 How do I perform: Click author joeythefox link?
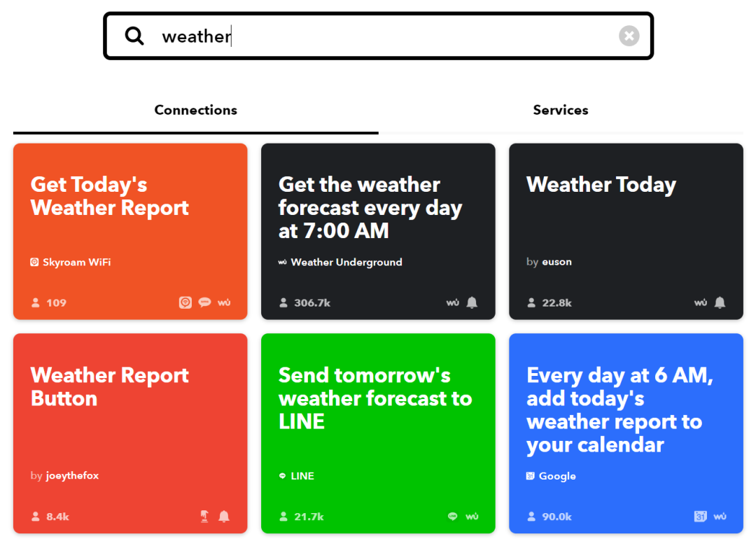tap(72, 476)
